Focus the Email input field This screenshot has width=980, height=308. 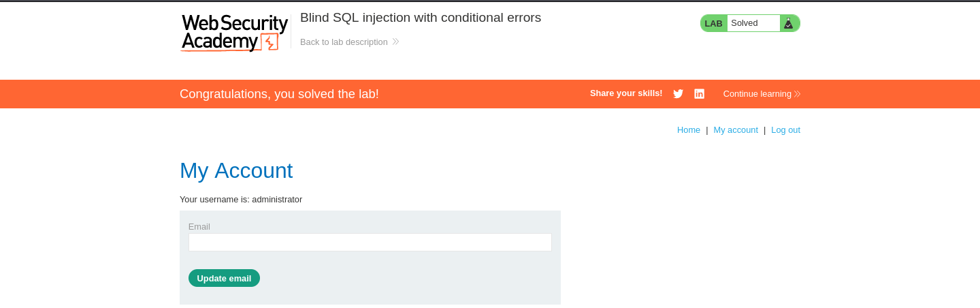click(370, 242)
